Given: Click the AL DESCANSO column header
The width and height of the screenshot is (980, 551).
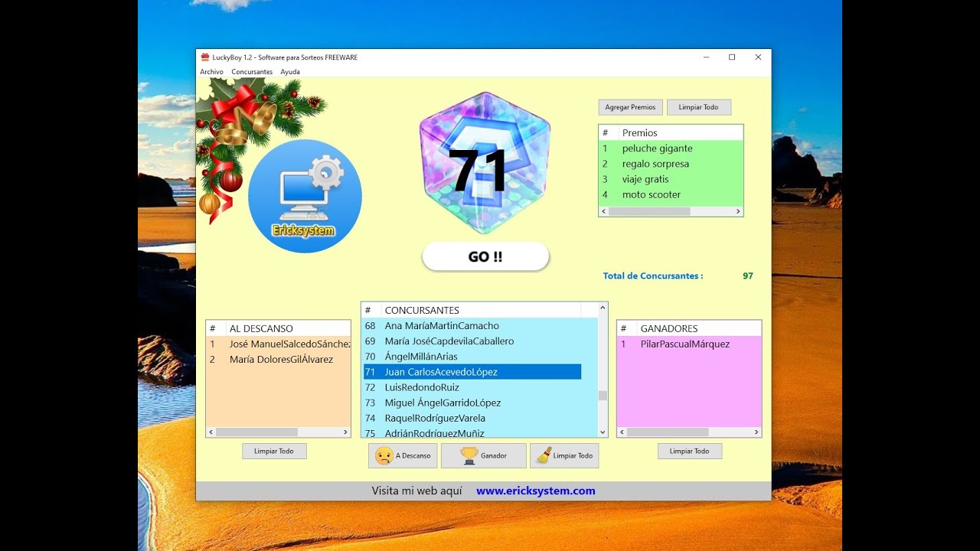Looking at the screenshot, I should pos(288,328).
